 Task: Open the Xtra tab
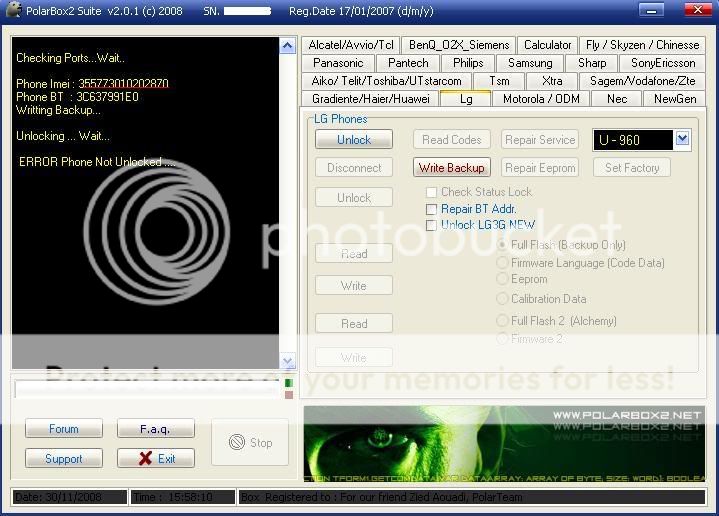click(x=552, y=81)
